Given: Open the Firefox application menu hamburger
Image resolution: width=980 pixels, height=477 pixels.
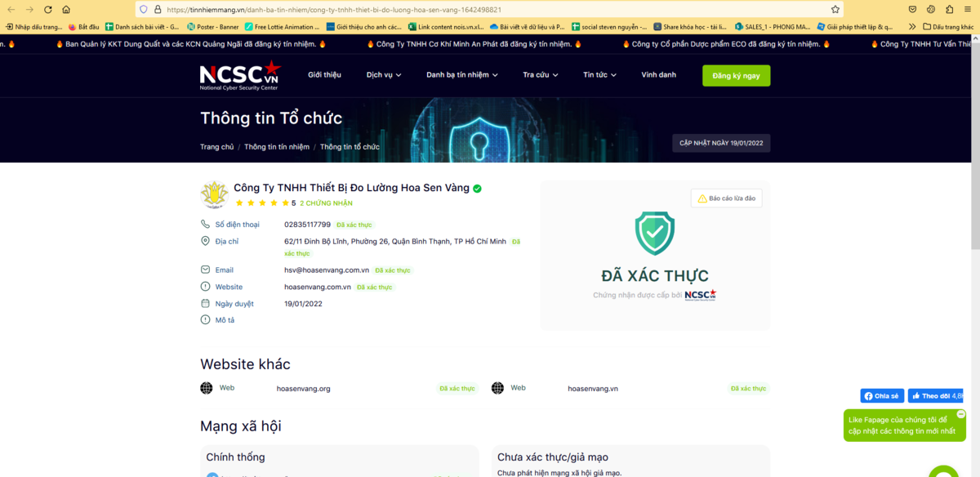Looking at the screenshot, I should (966, 9).
